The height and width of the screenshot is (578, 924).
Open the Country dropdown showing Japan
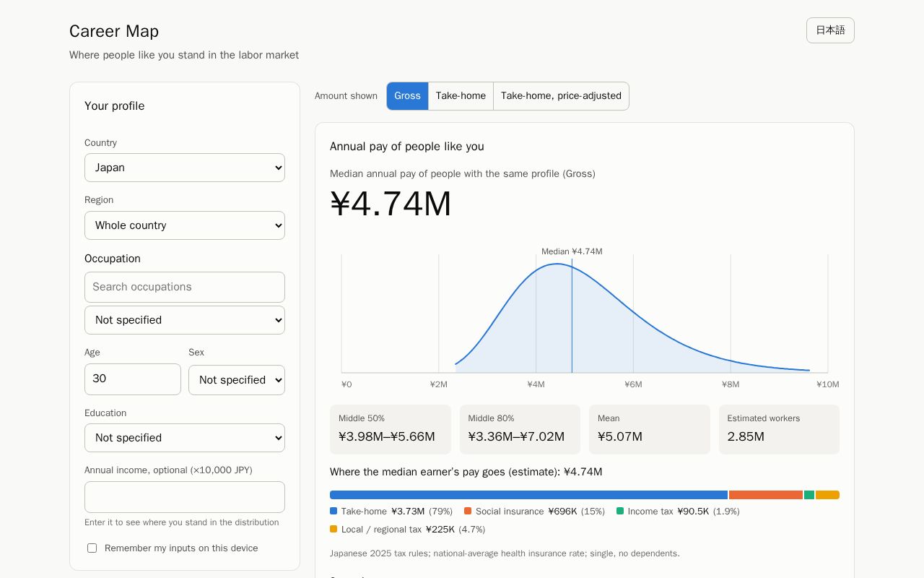coord(185,168)
